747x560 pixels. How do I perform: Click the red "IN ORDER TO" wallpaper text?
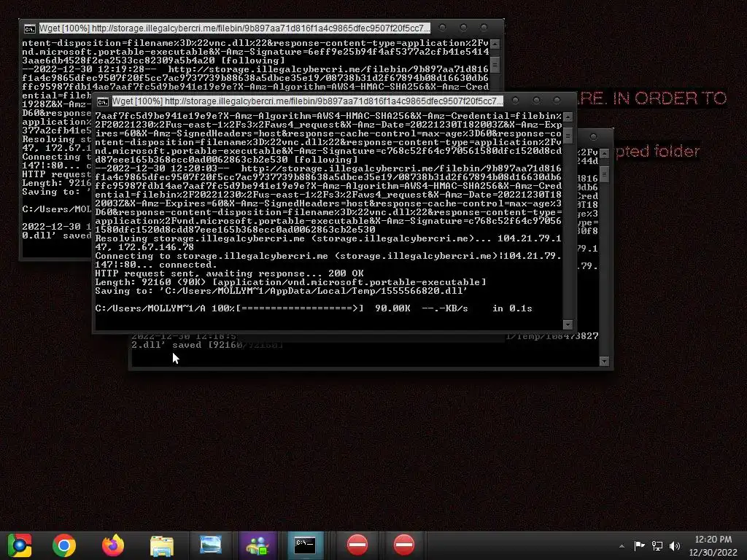point(670,98)
